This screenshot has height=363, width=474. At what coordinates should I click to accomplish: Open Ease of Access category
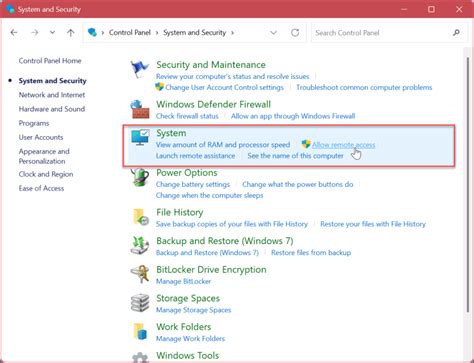pyautogui.click(x=41, y=188)
